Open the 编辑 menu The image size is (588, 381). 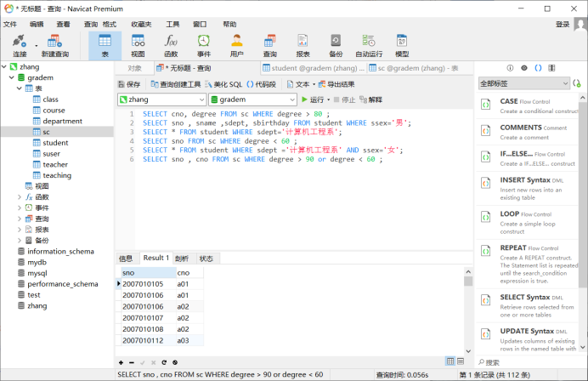37,25
